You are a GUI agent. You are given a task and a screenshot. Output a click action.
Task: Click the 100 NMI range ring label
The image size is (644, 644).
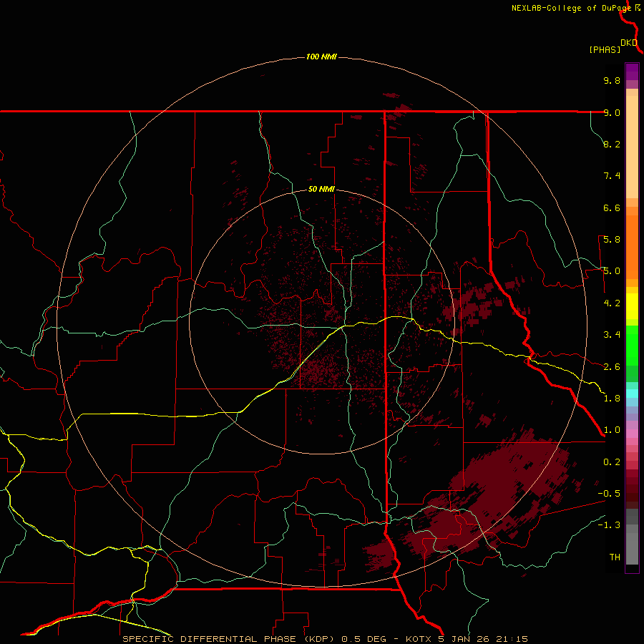coord(321,57)
